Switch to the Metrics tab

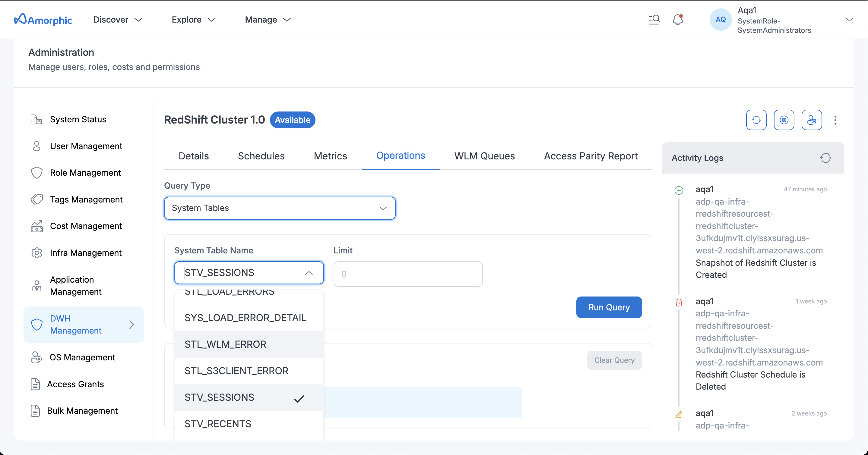point(330,156)
